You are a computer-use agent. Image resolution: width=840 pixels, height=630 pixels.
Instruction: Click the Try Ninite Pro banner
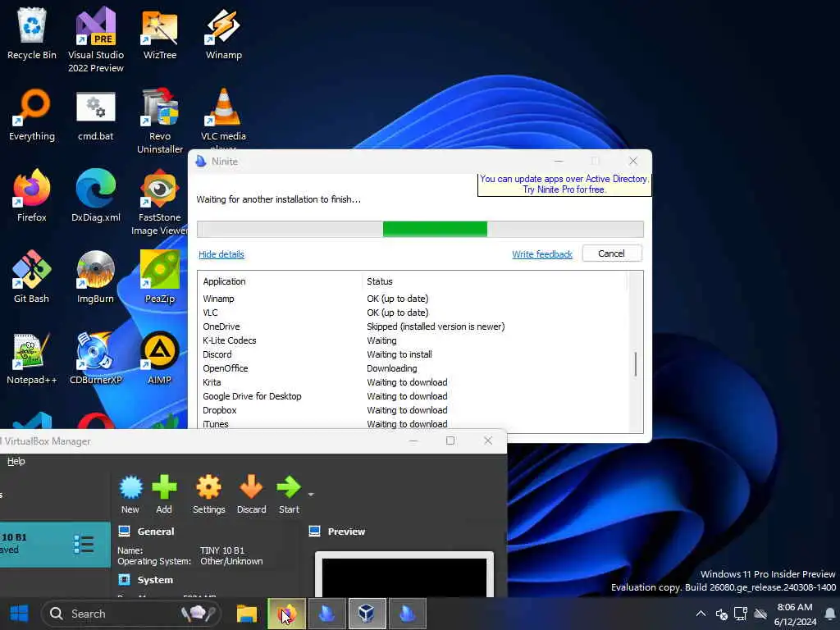point(564,185)
